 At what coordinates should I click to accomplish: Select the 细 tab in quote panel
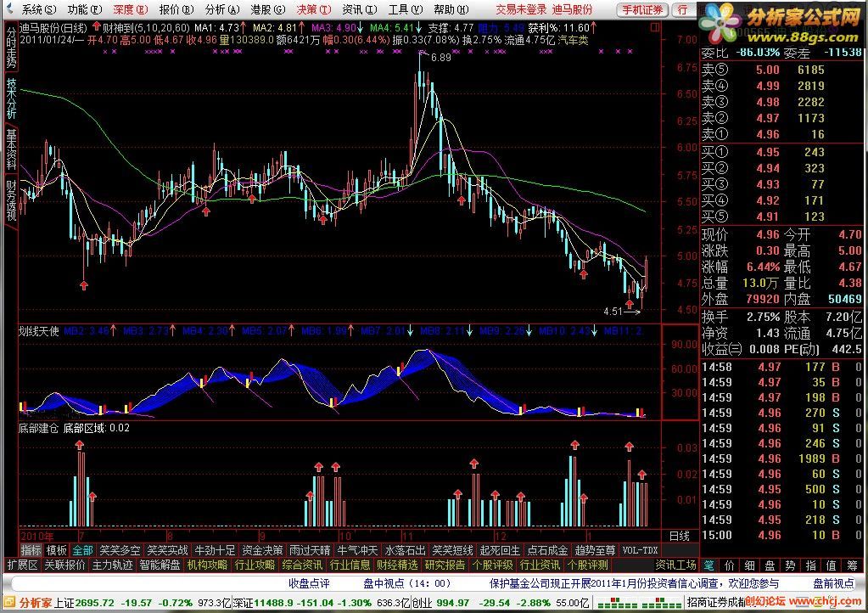tap(749, 565)
